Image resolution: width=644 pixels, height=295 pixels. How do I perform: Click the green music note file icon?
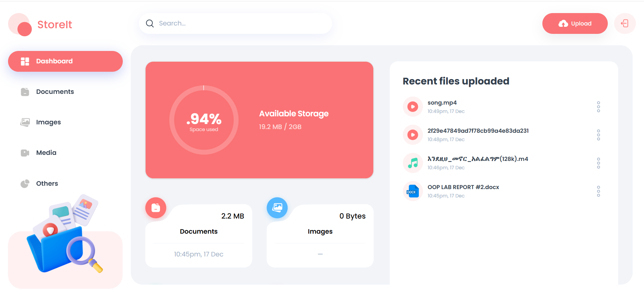click(413, 163)
